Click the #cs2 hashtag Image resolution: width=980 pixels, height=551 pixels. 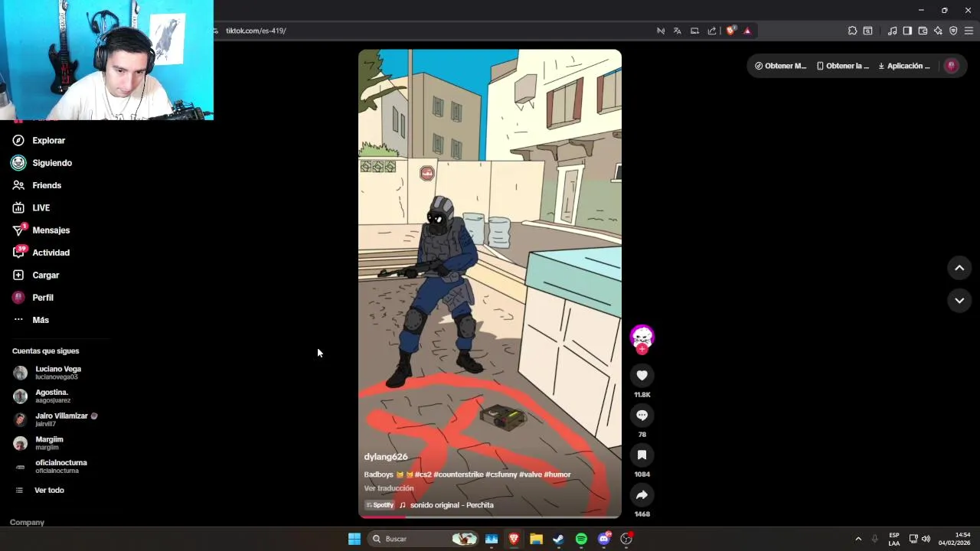423,474
